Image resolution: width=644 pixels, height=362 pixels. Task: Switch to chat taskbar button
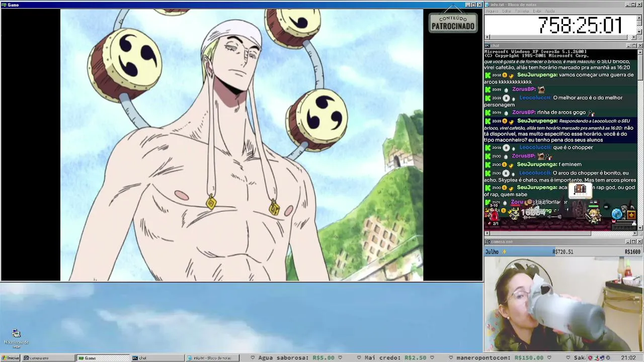(157, 358)
